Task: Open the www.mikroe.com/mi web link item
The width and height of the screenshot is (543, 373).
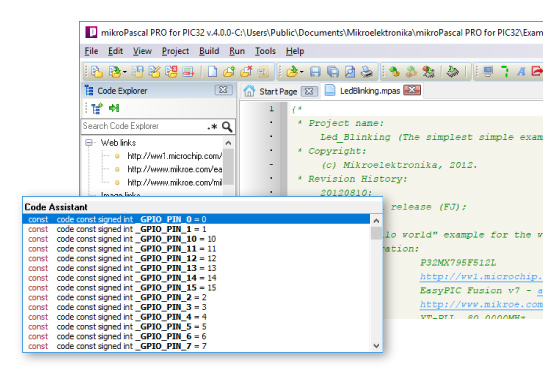Action: click(175, 182)
